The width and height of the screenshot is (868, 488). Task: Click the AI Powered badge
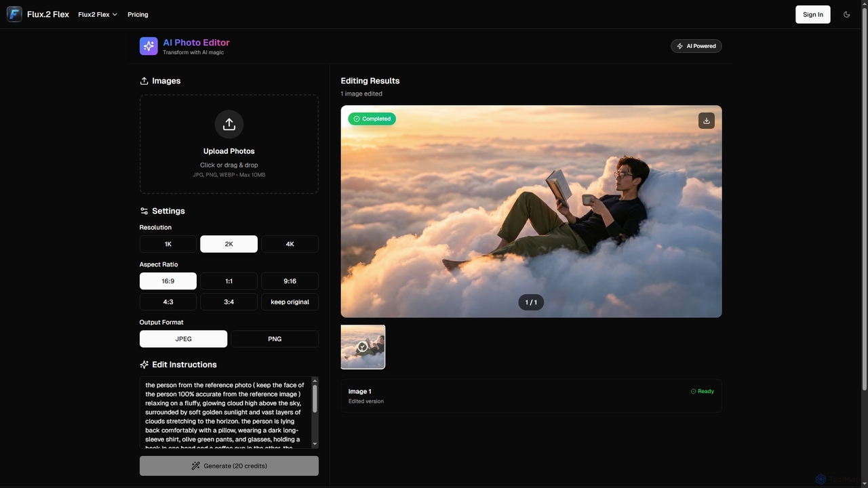point(696,46)
